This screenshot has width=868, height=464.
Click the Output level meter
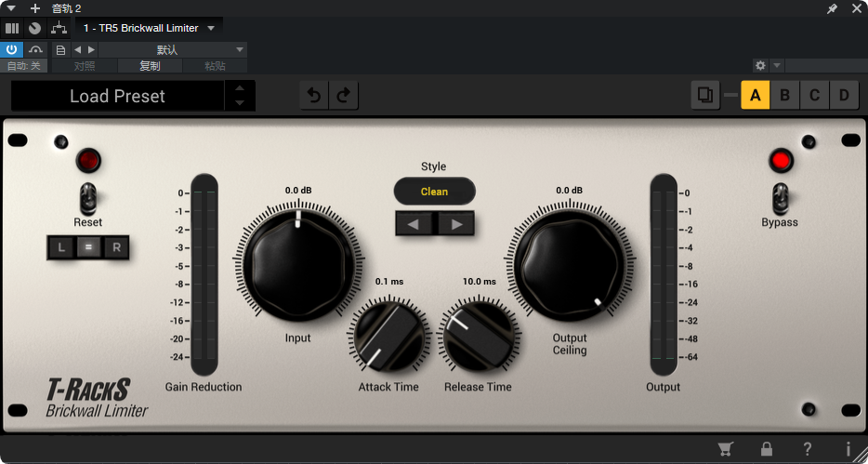tap(664, 274)
